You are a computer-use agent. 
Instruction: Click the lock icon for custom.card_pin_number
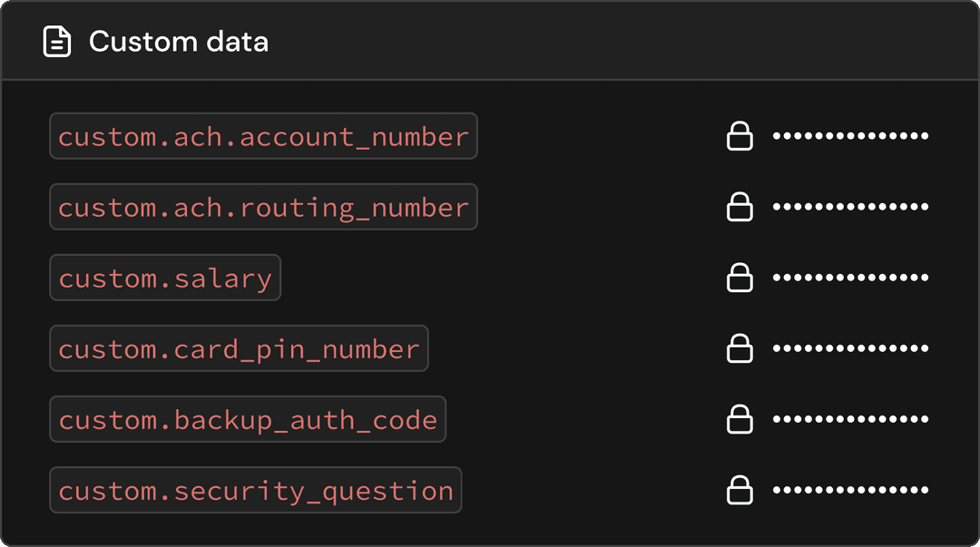740,348
